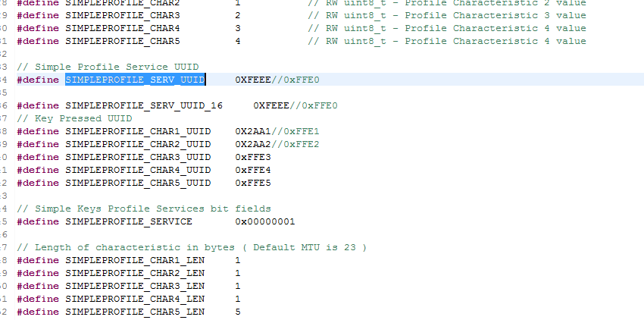Click the SIMPLEPROFILE_CHAR3_UUID identifier
Screen dimensions: 644x320
pos(138,157)
